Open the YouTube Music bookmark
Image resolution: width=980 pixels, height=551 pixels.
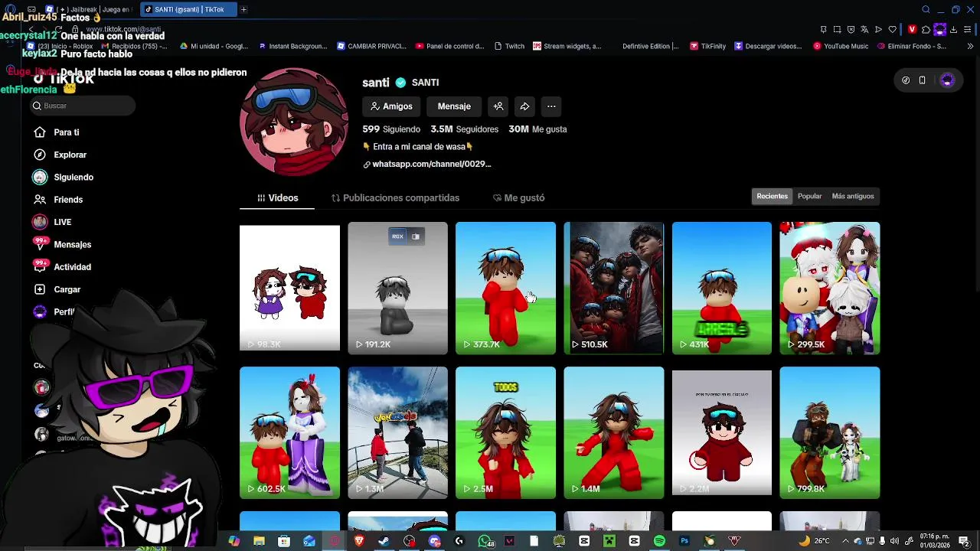coord(841,46)
